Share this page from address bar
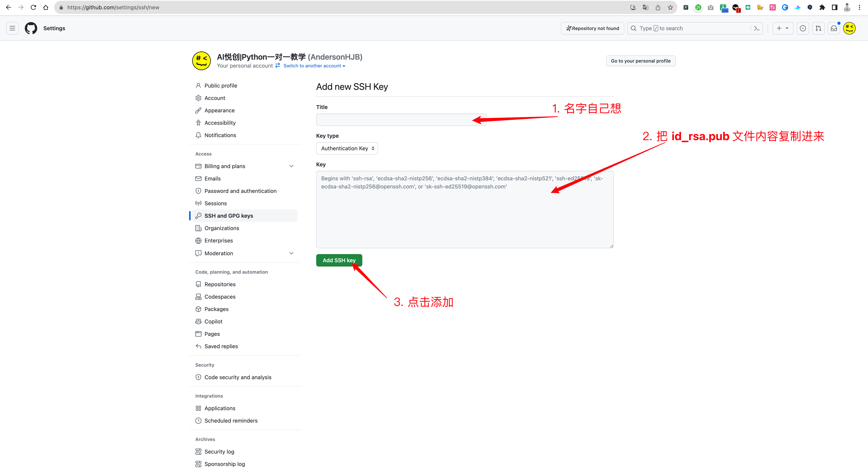This screenshot has width=868, height=471. click(x=658, y=7)
